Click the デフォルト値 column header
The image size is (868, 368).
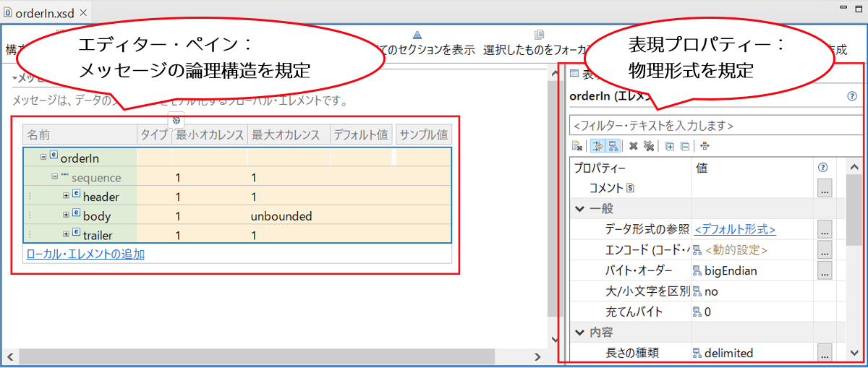click(x=362, y=134)
